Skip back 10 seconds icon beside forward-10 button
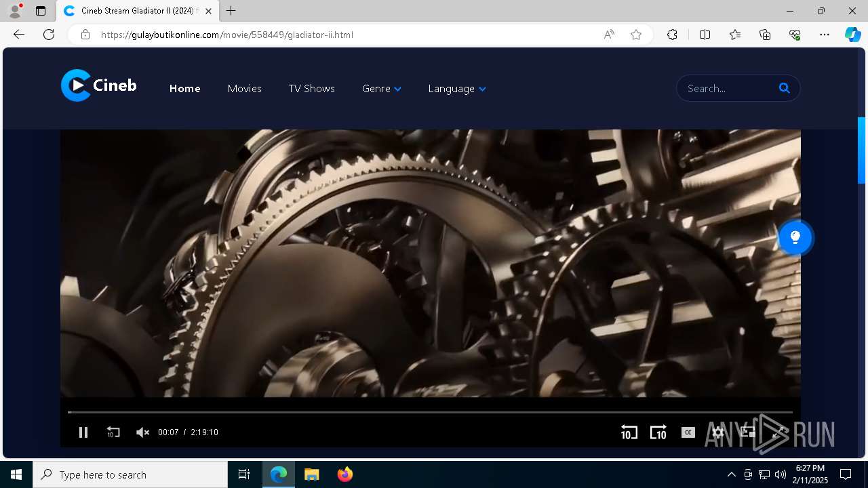This screenshot has height=488, width=868. pyautogui.click(x=629, y=432)
